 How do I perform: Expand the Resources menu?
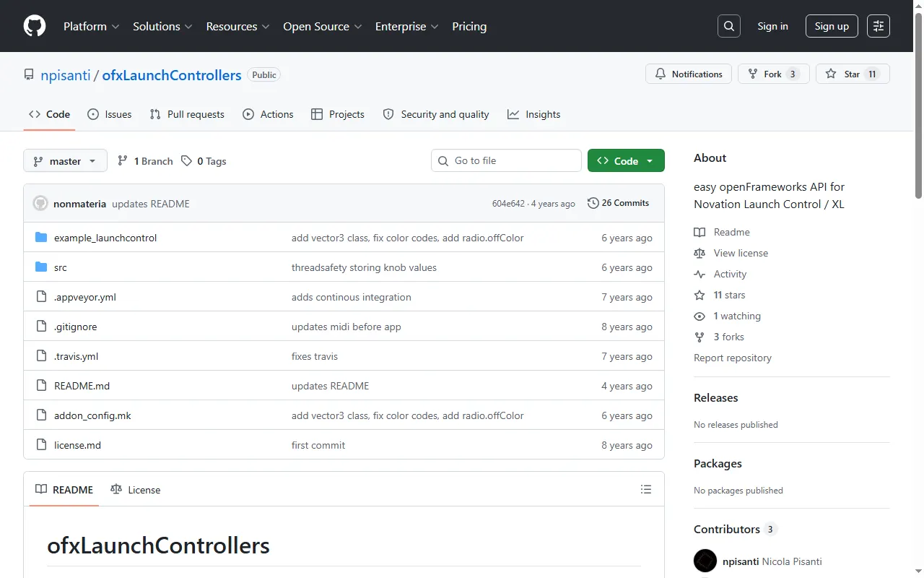point(237,26)
